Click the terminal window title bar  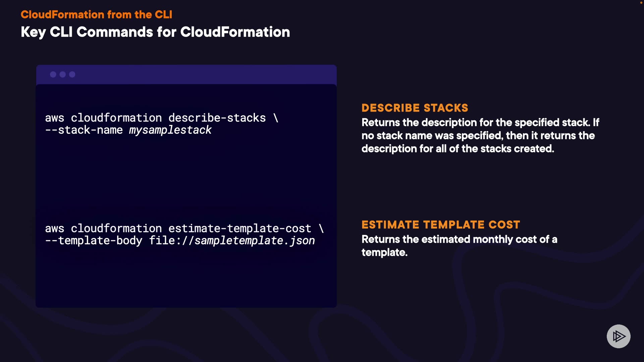click(201, 74)
